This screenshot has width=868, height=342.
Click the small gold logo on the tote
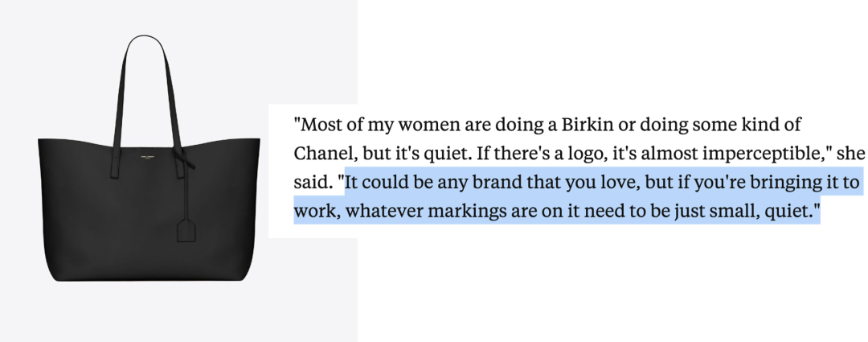148,158
